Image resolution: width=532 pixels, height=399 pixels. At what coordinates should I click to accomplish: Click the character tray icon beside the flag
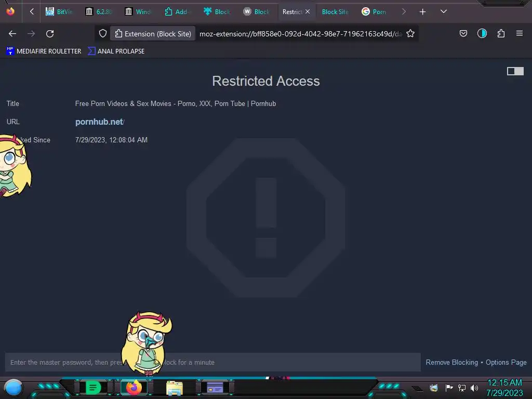coord(434,388)
